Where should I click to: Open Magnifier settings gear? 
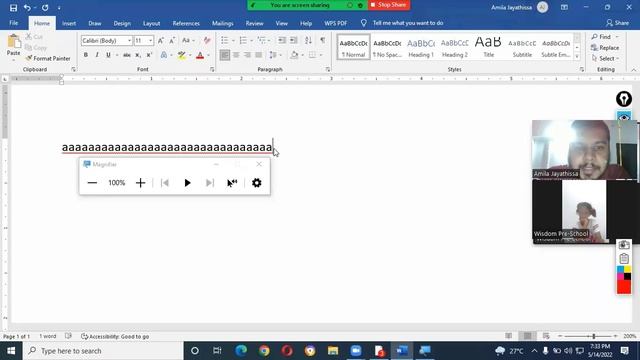pyautogui.click(x=256, y=182)
